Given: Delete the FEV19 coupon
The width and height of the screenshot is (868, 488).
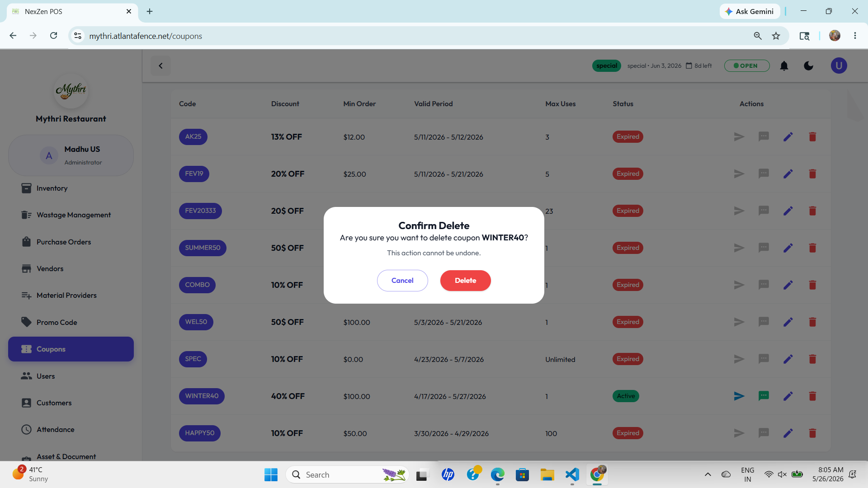Looking at the screenshot, I should 812,174.
